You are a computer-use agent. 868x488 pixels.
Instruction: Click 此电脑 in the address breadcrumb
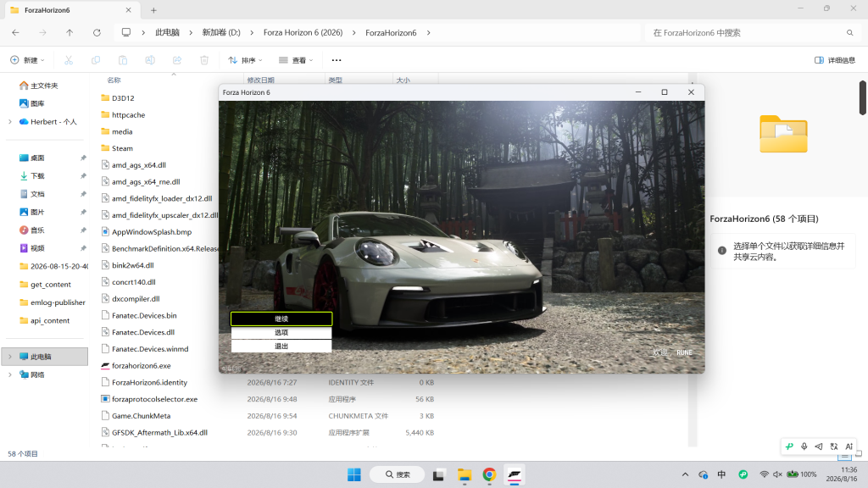167,33
